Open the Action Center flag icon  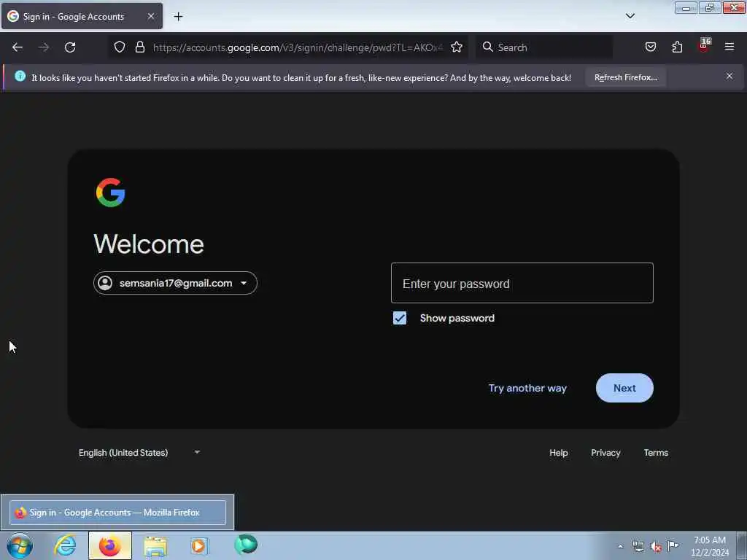(673, 546)
